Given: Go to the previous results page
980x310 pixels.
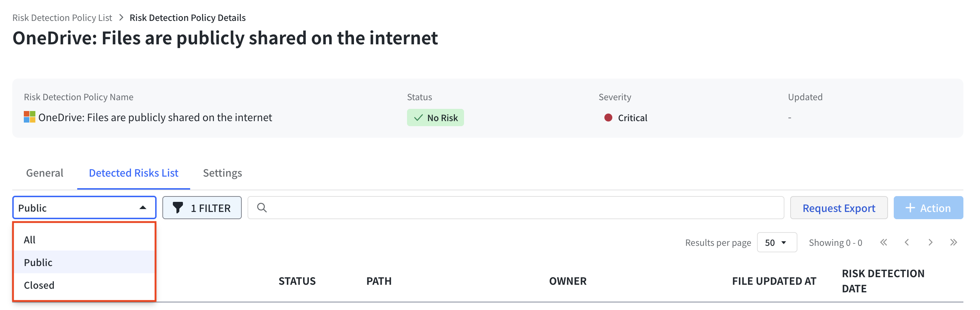Looking at the screenshot, I should pos(907,242).
